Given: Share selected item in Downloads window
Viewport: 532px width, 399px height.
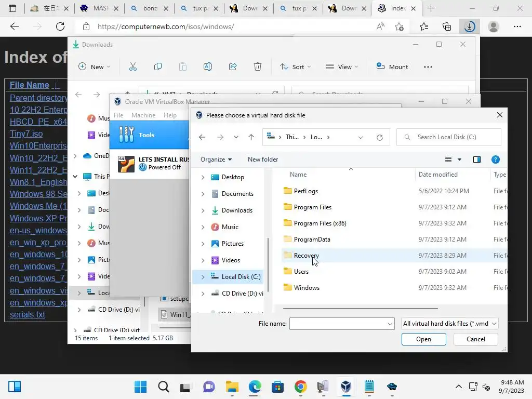Looking at the screenshot, I should 233,67.
